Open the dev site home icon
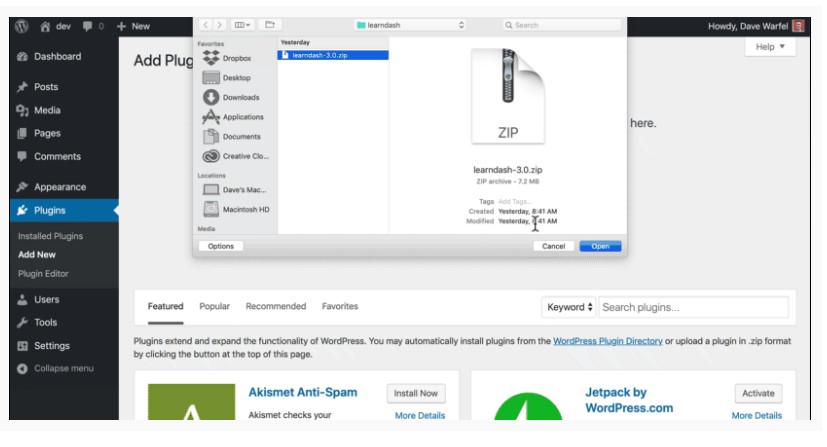 (x=45, y=26)
